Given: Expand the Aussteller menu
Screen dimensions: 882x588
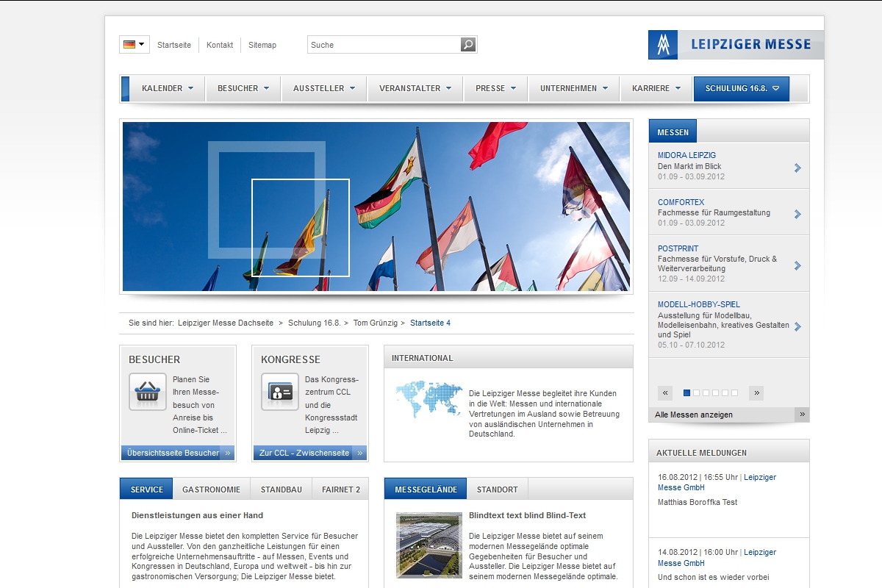Looking at the screenshot, I should pyautogui.click(x=324, y=88).
